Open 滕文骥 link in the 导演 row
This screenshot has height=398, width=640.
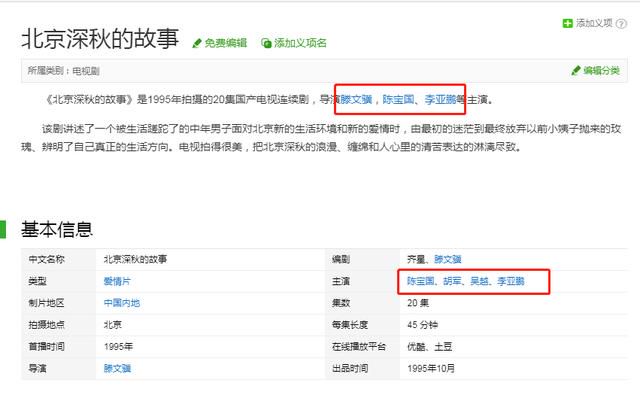coord(117,369)
